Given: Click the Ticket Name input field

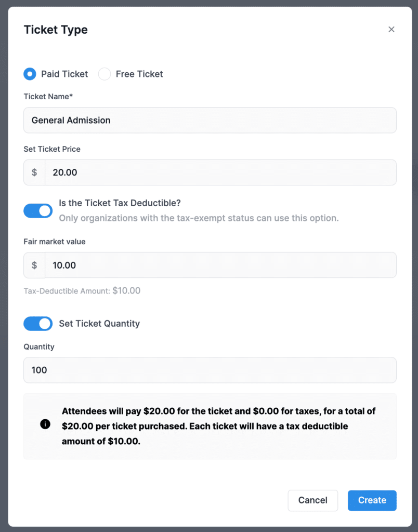Looking at the screenshot, I should (x=210, y=120).
